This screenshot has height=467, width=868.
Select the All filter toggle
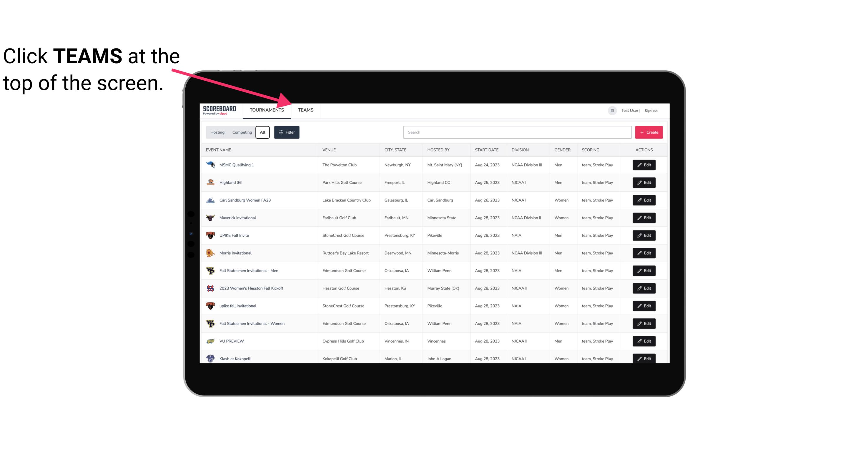point(262,132)
